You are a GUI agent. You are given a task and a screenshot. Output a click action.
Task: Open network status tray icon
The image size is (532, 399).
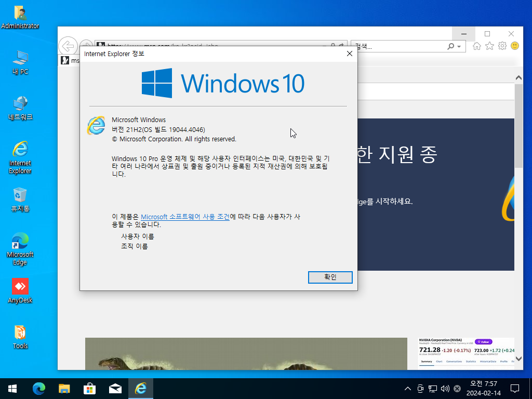point(433,389)
